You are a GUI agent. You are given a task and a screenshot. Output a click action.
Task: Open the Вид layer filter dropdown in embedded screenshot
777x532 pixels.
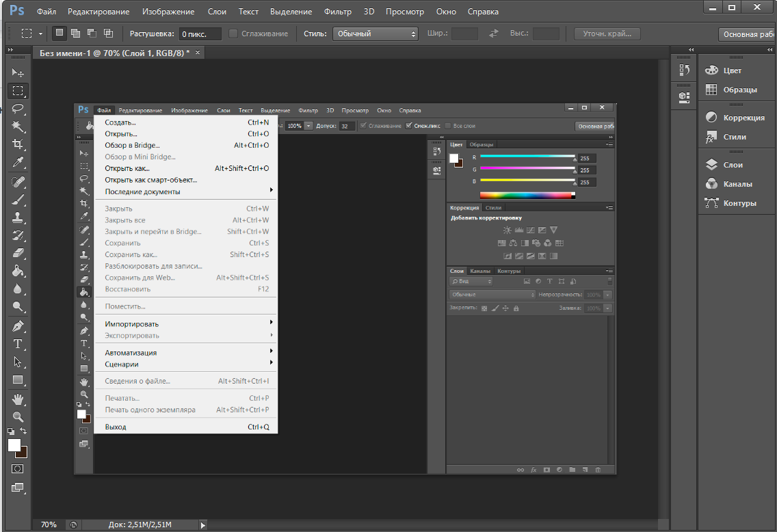point(471,281)
